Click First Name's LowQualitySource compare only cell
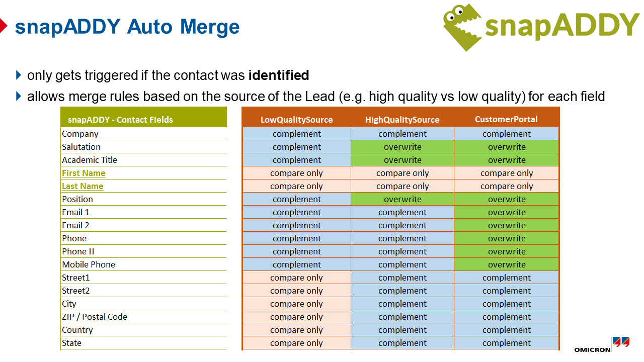Viewport: 644px width, 362px height. point(297,173)
